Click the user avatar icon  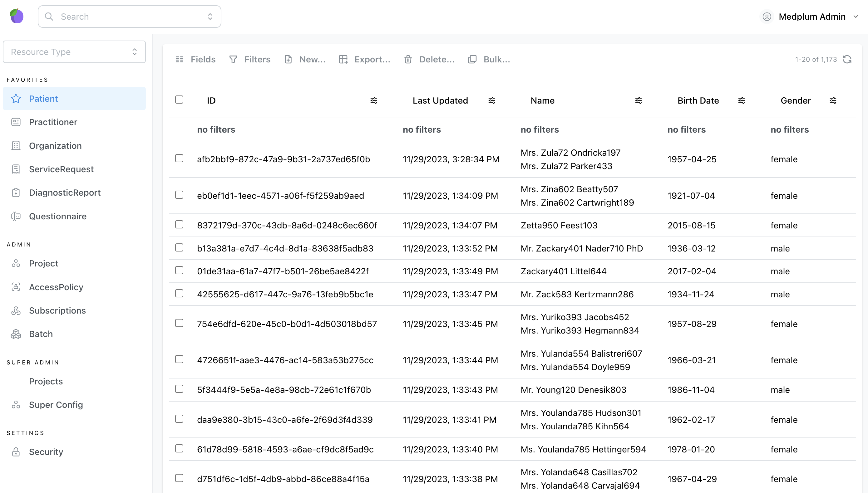(767, 17)
